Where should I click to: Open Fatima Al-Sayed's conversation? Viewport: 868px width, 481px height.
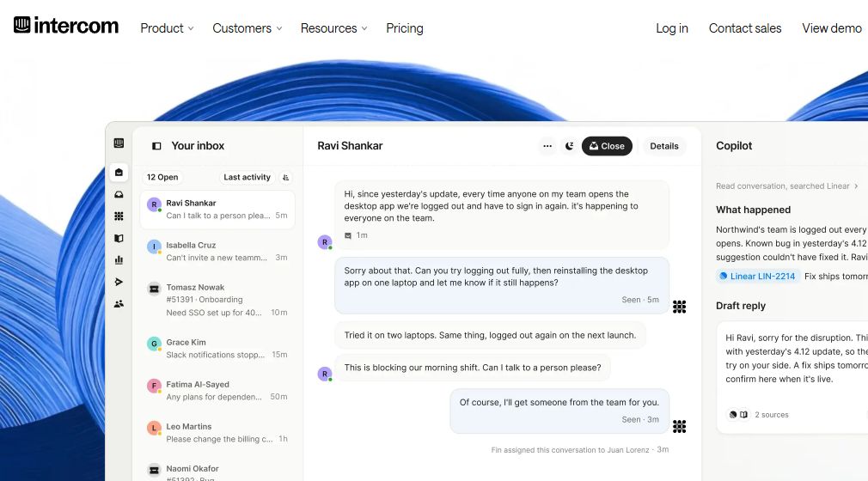point(217,390)
